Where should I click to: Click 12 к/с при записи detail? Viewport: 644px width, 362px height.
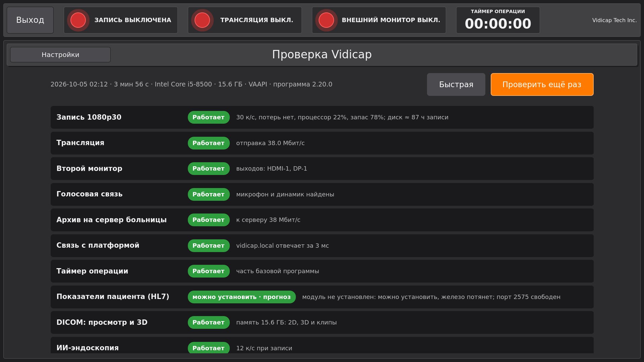tap(264, 348)
